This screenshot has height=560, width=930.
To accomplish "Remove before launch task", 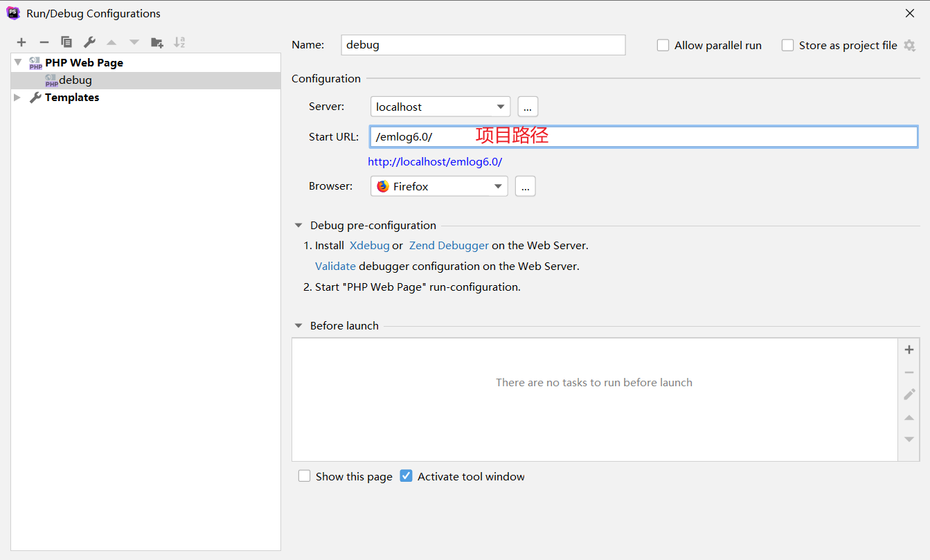I will [909, 372].
